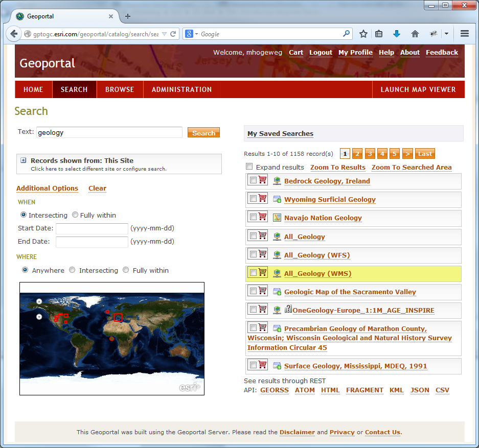Switch to the BROWSE tab

pos(120,89)
